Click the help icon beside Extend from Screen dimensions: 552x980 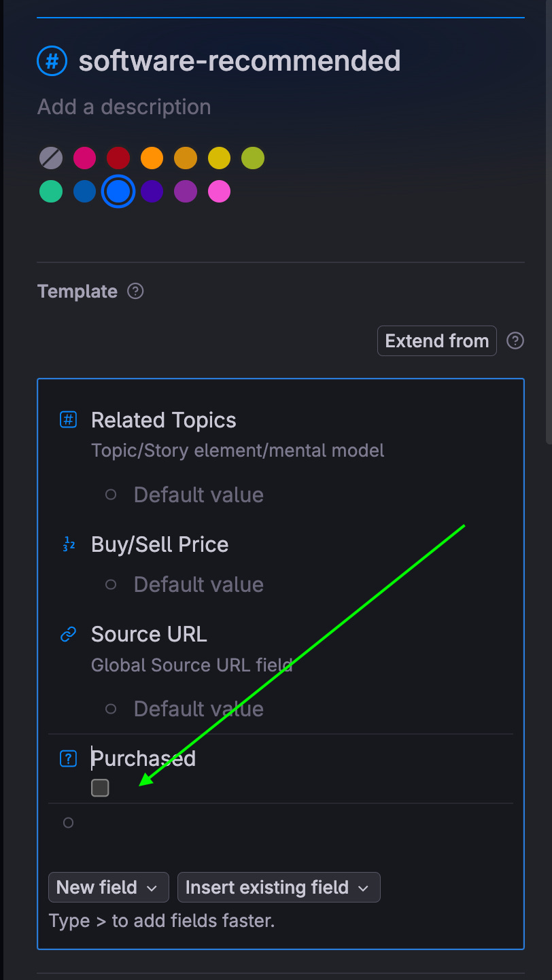point(515,340)
